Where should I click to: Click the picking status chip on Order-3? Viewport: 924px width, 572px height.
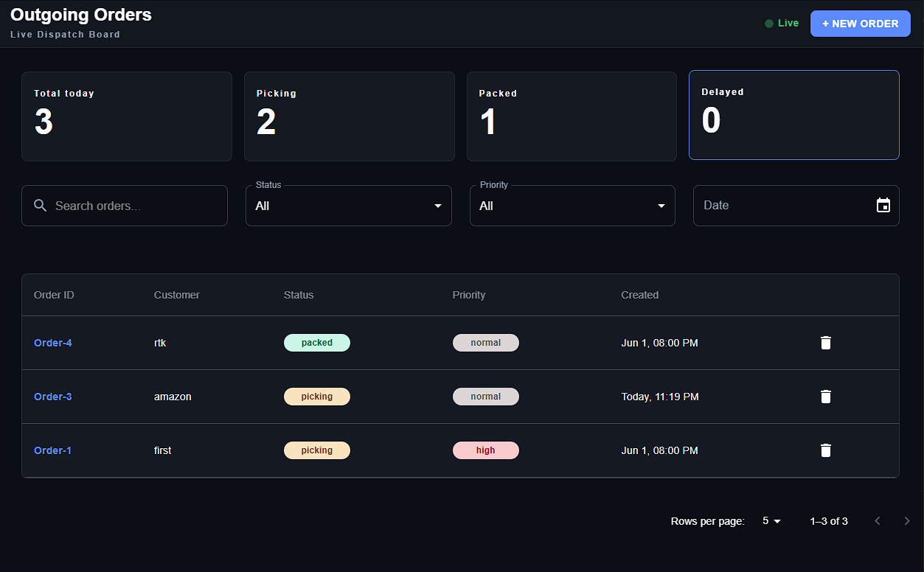coord(317,397)
